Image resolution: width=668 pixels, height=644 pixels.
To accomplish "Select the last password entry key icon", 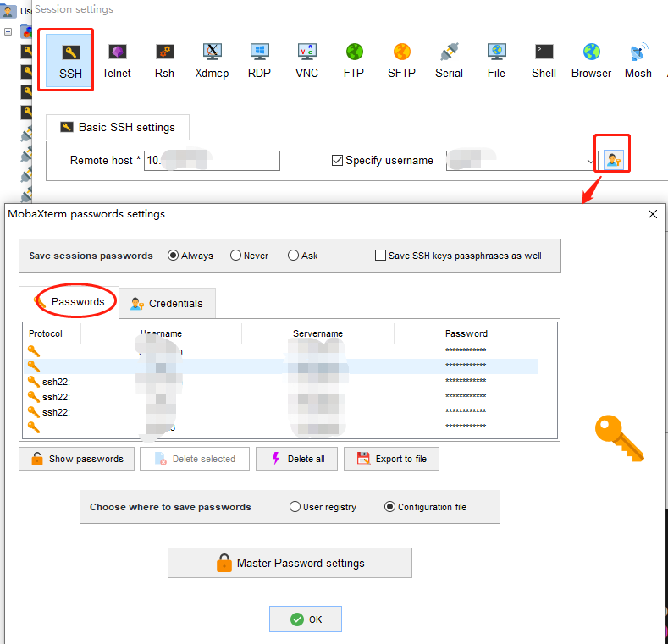I will pyautogui.click(x=34, y=427).
